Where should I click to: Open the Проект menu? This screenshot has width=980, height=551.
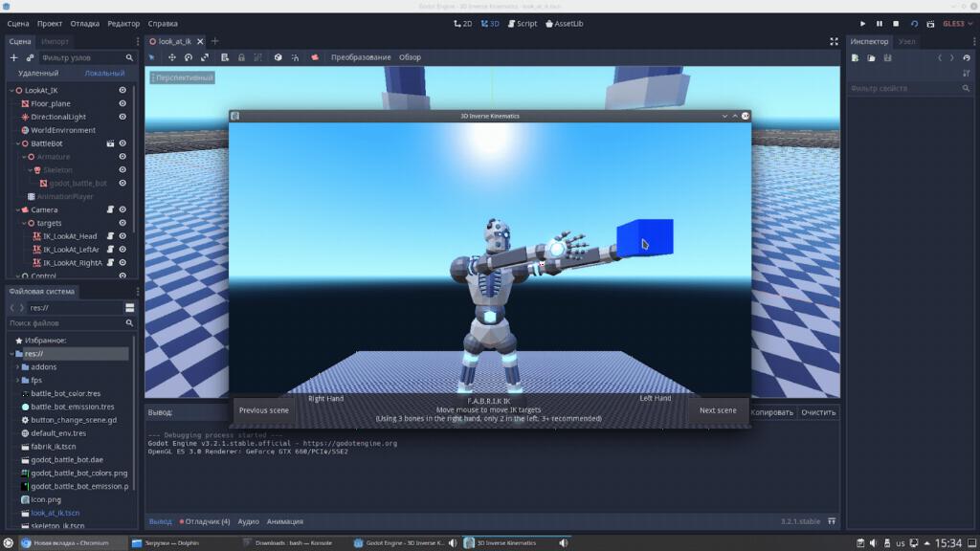pos(50,24)
